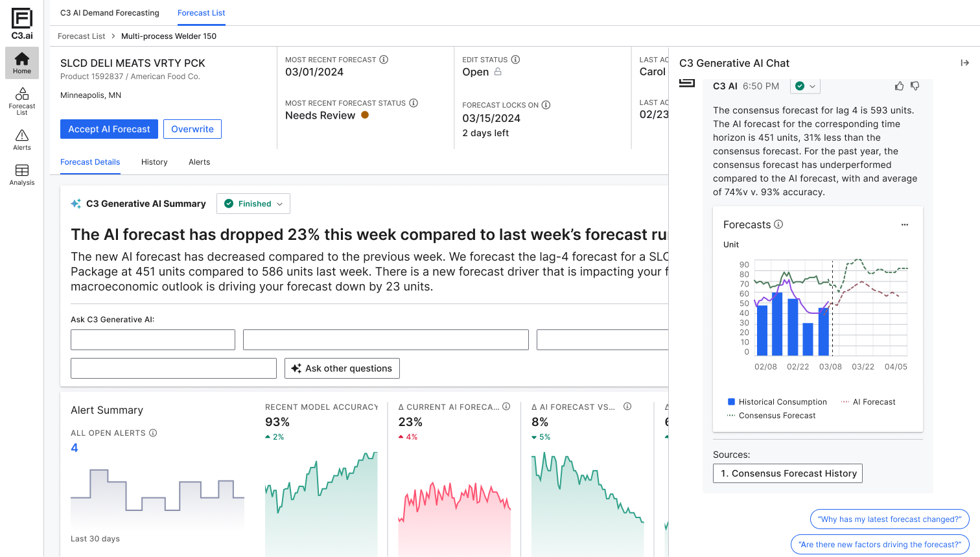The width and height of the screenshot is (980, 557).
Task: Toggle Consensus Forecast legend series
Action: [x=771, y=416]
